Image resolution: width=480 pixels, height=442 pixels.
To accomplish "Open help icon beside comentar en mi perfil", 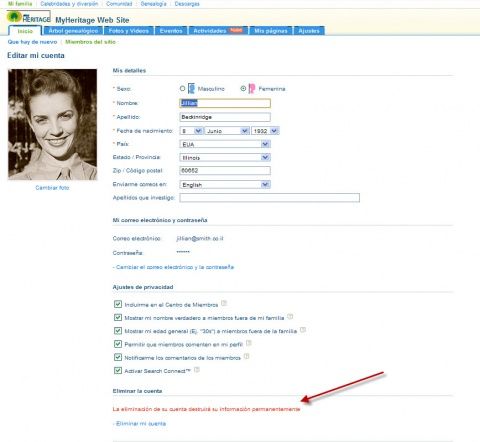I will pyautogui.click(x=248, y=343).
